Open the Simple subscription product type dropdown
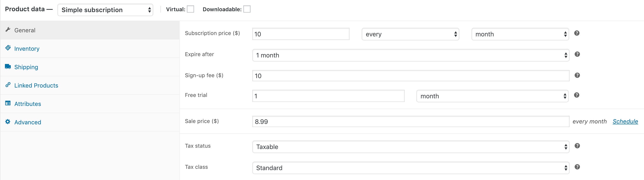This screenshot has height=180, width=644. 105,10
